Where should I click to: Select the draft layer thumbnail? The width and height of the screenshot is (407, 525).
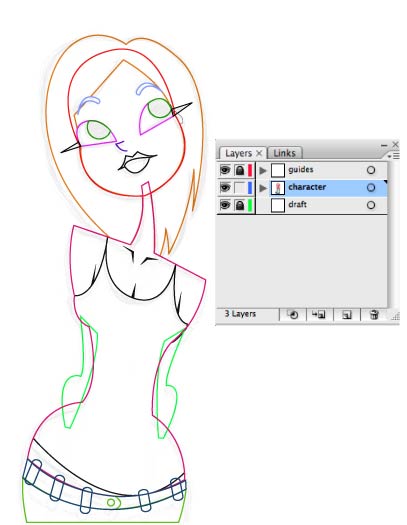[277, 205]
